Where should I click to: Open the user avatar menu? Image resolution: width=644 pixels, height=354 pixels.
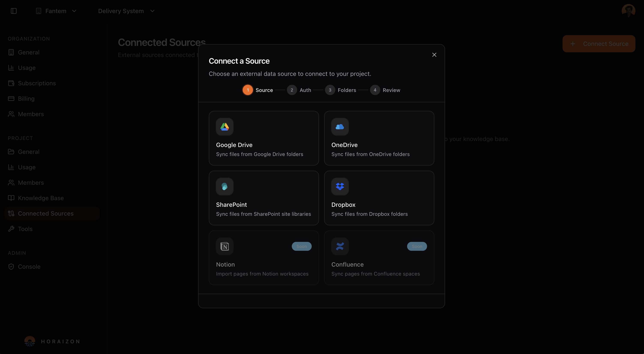628,11
